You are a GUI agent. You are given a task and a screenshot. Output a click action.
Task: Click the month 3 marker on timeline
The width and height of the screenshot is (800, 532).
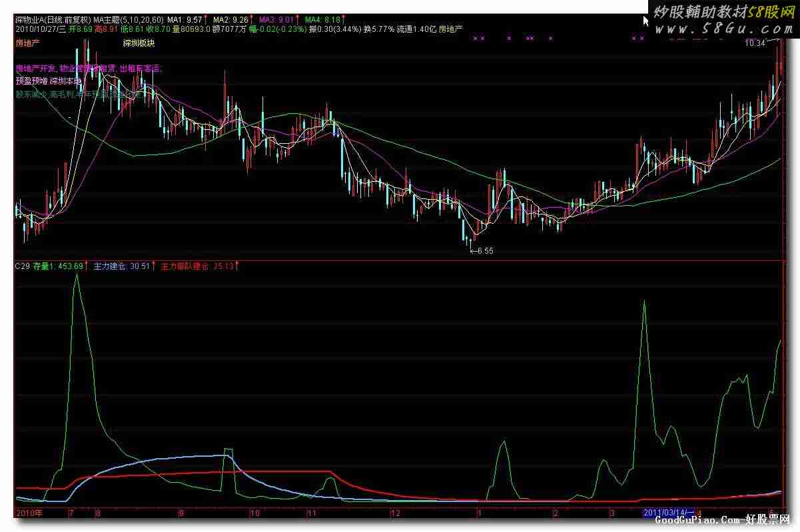(x=611, y=513)
